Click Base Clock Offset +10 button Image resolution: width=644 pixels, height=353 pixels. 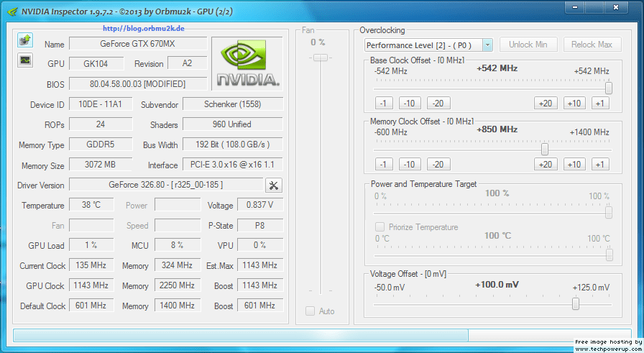[574, 103]
